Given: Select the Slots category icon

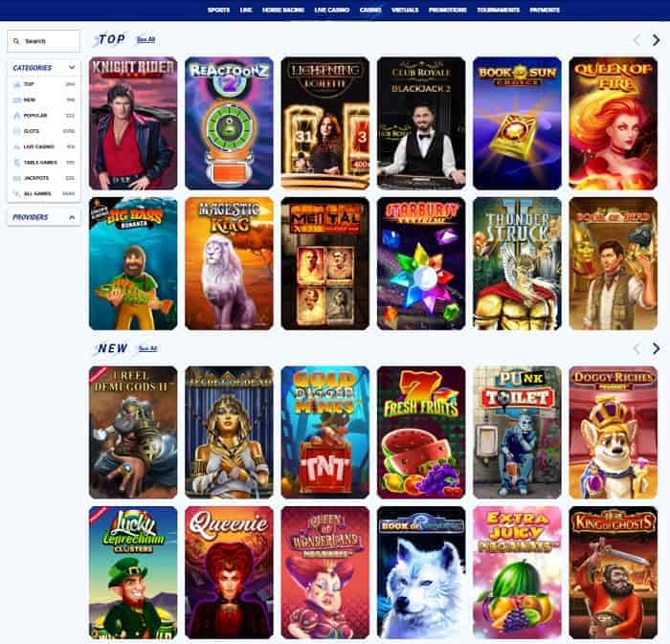Looking at the screenshot, I should [17, 131].
